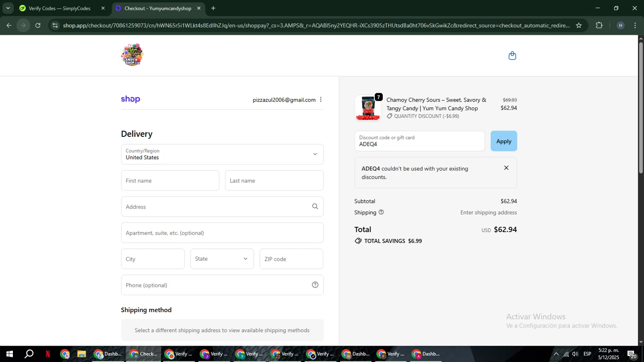This screenshot has width=644, height=362.
Task: Open the pinned Chrome icon beside Netflix
Action: point(65,354)
